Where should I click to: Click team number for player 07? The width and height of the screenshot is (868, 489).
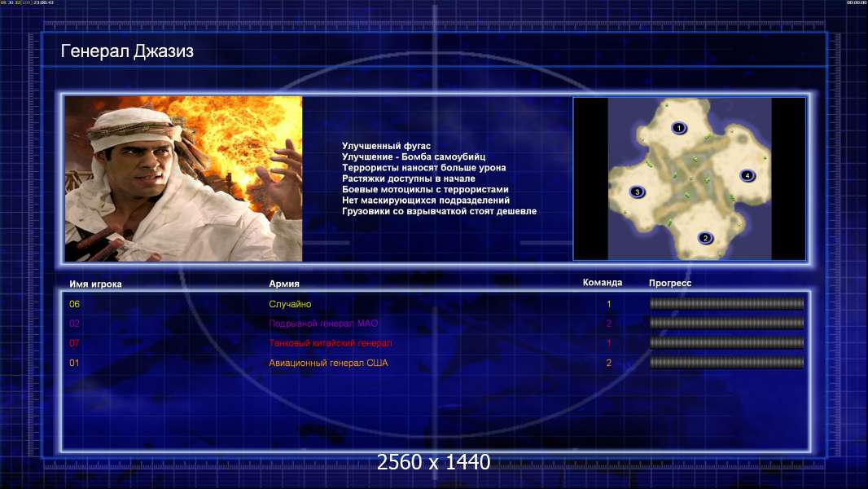coord(609,343)
